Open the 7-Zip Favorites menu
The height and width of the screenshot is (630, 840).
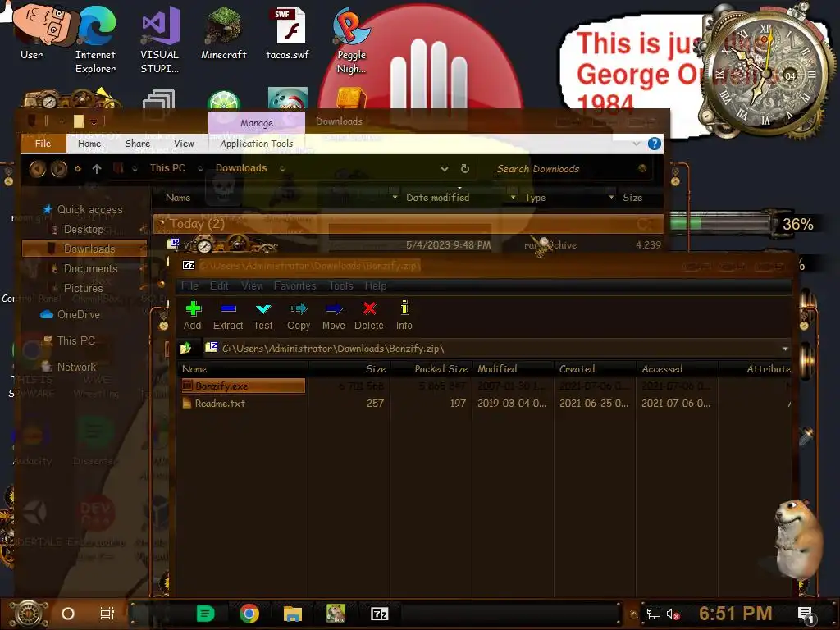(x=294, y=286)
